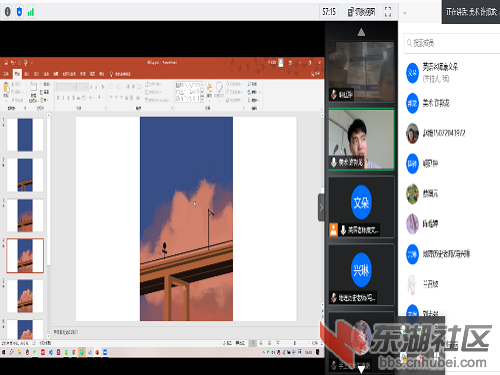Click the Format Painter brush icon
500x375 pixels.
point(13,100)
